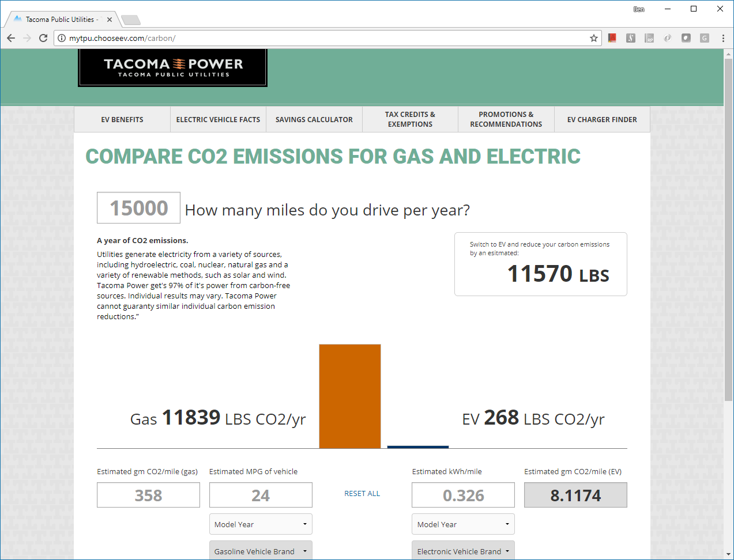Go to the EV Benefits menu item
Viewport: 734px width, 560px height.
point(122,120)
